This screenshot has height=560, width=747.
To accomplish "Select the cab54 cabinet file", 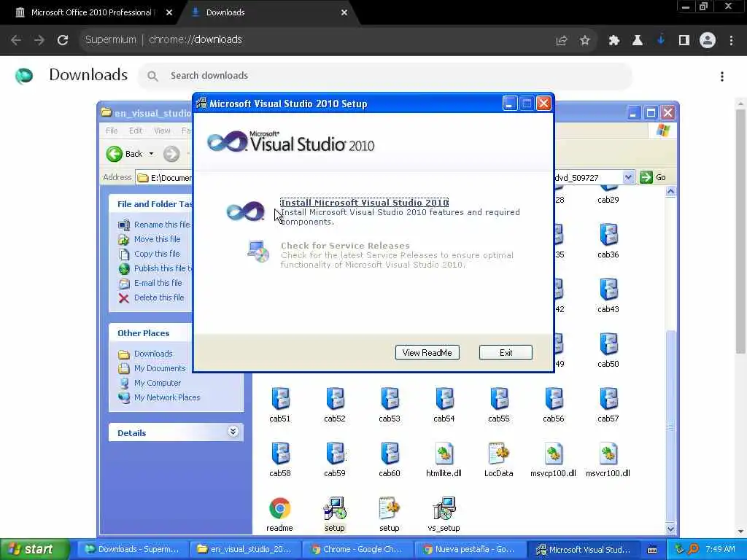I will click(444, 399).
